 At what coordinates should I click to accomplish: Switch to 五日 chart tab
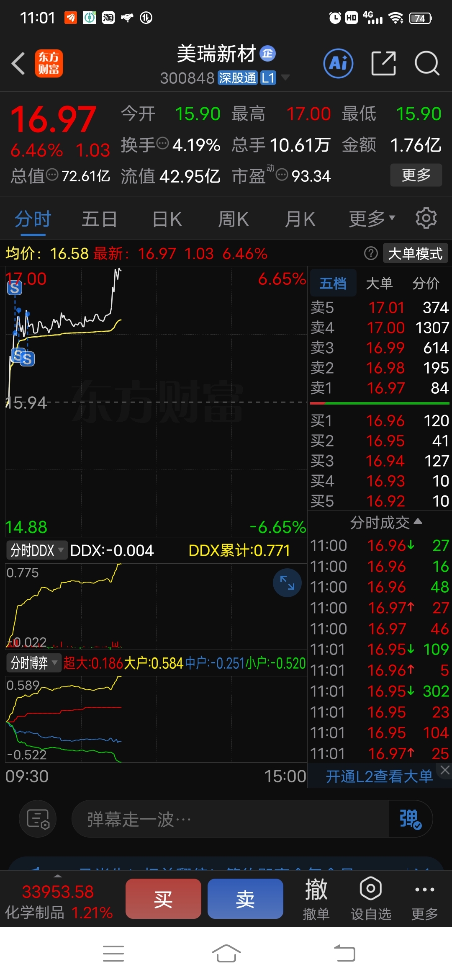pyautogui.click(x=99, y=219)
